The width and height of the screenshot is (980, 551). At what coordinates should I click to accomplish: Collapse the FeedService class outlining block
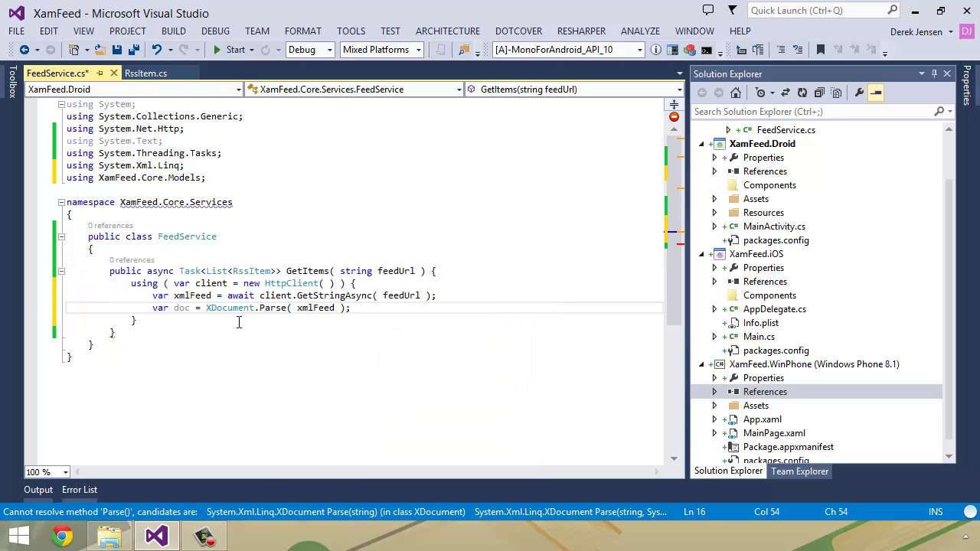[x=61, y=236]
